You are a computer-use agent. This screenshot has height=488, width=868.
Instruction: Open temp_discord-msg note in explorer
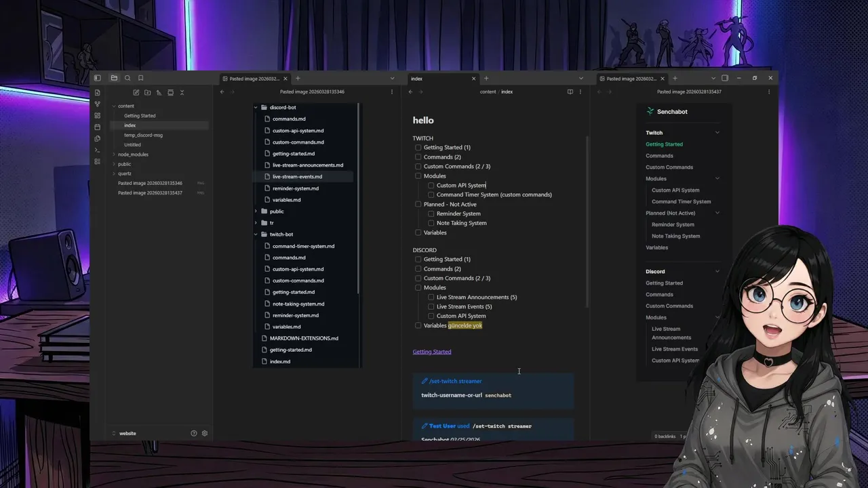[143, 135]
